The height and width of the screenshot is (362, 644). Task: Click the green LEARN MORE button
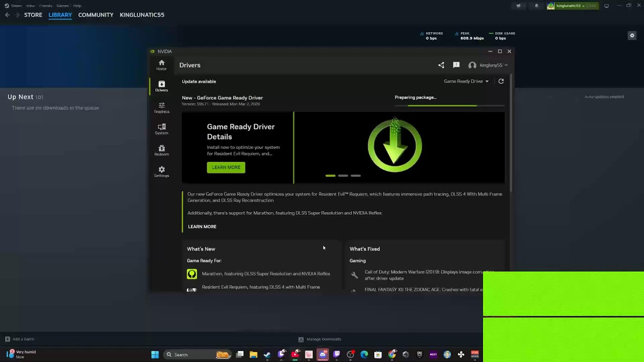point(226,167)
